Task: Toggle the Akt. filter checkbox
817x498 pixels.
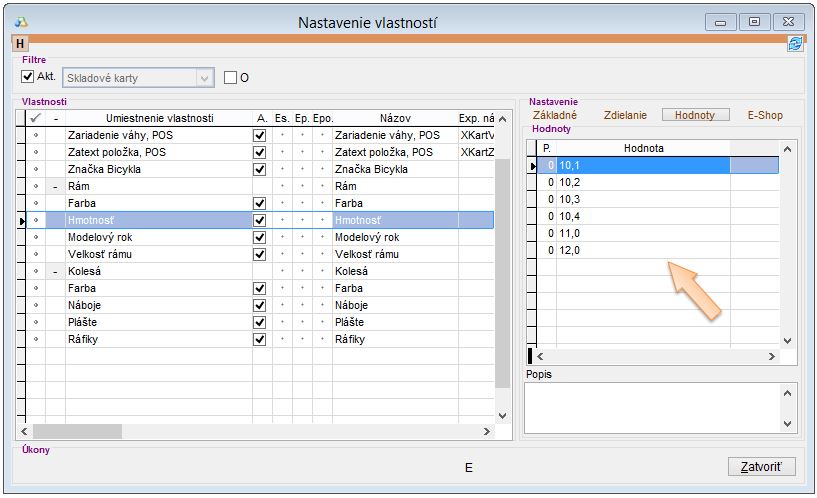Action: [28, 76]
